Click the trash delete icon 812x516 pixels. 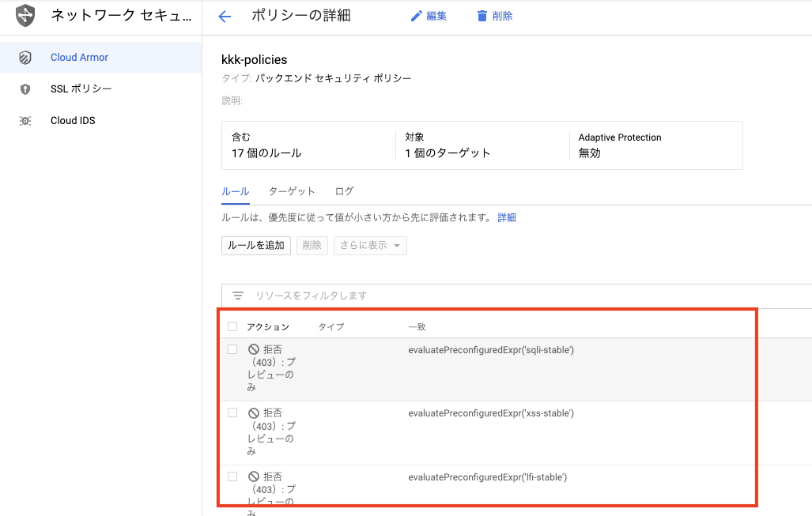482,17
